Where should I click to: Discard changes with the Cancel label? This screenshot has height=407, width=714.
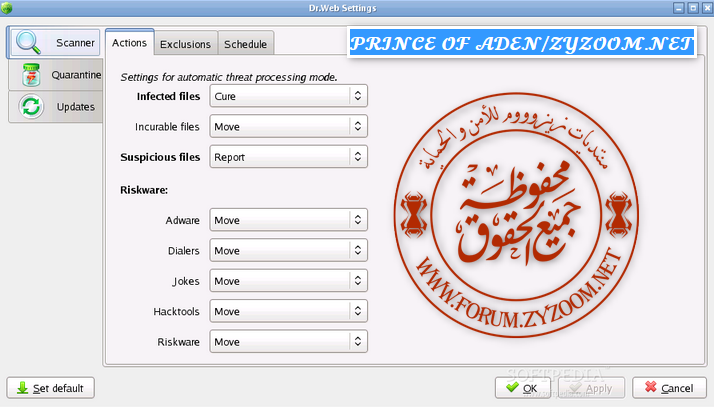click(677, 388)
